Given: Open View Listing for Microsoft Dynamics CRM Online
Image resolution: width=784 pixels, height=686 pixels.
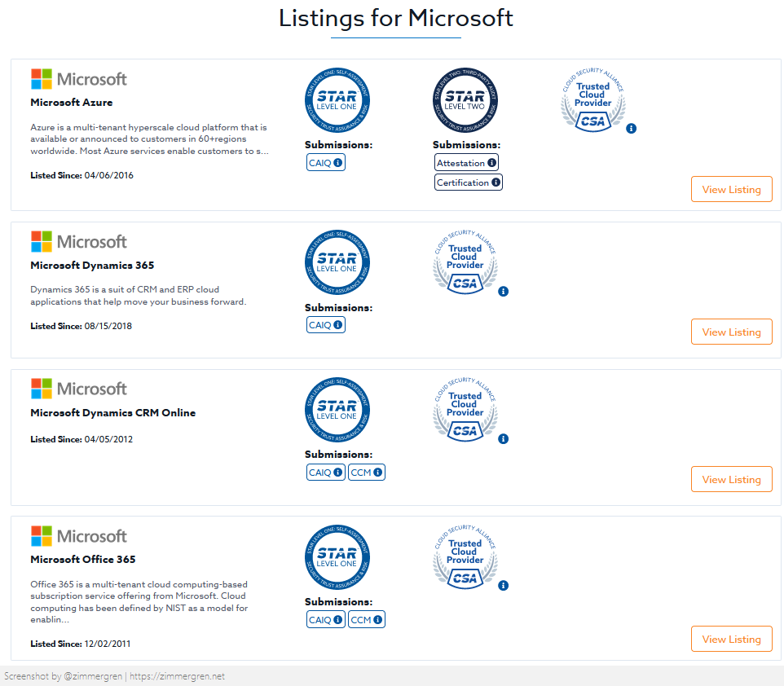Looking at the screenshot, I should click(731, 479).
